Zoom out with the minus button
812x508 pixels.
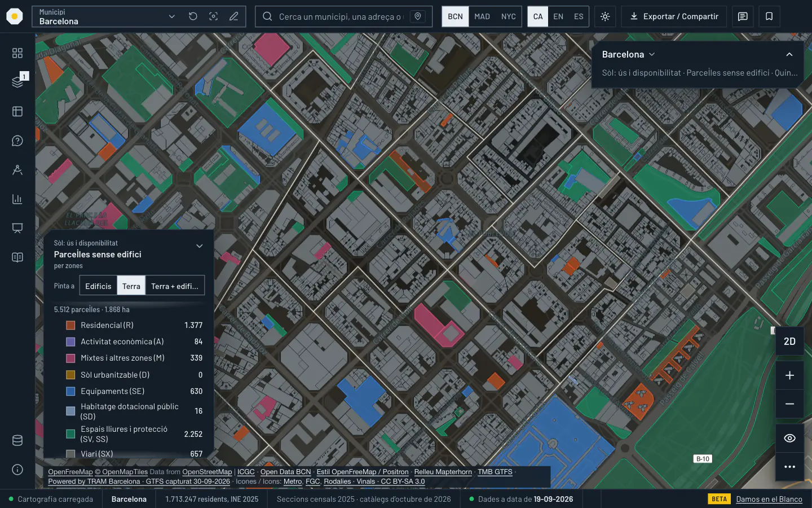click(789, 404)
